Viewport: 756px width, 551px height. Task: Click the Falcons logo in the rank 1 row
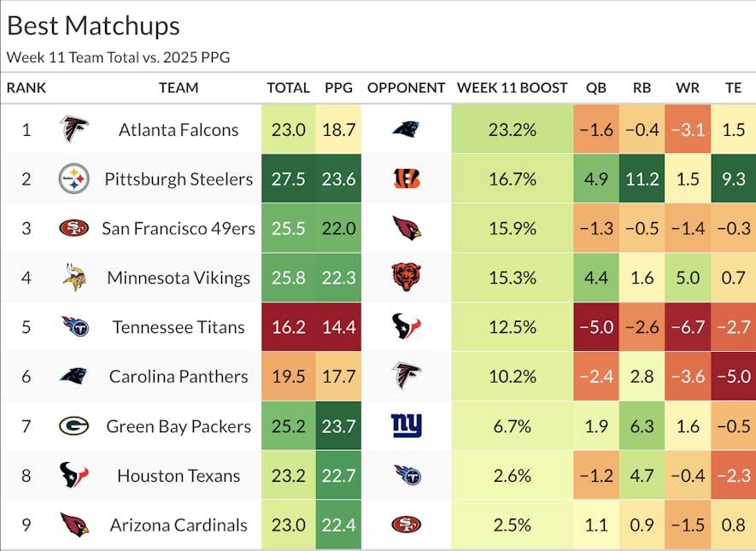click(x=73, y=130)
